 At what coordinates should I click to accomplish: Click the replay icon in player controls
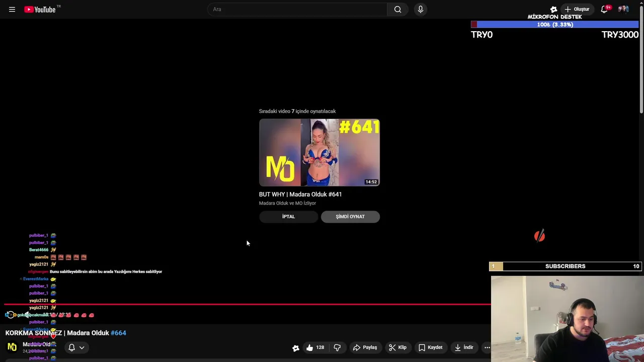[11, 315]
